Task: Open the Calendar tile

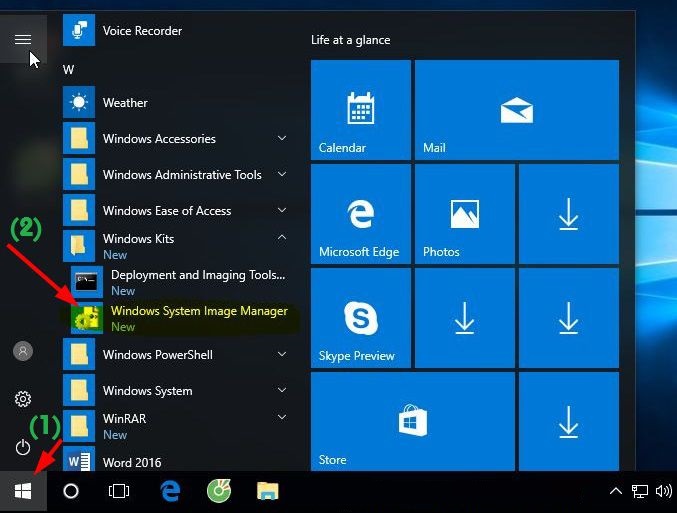Action: coord(361,110)
